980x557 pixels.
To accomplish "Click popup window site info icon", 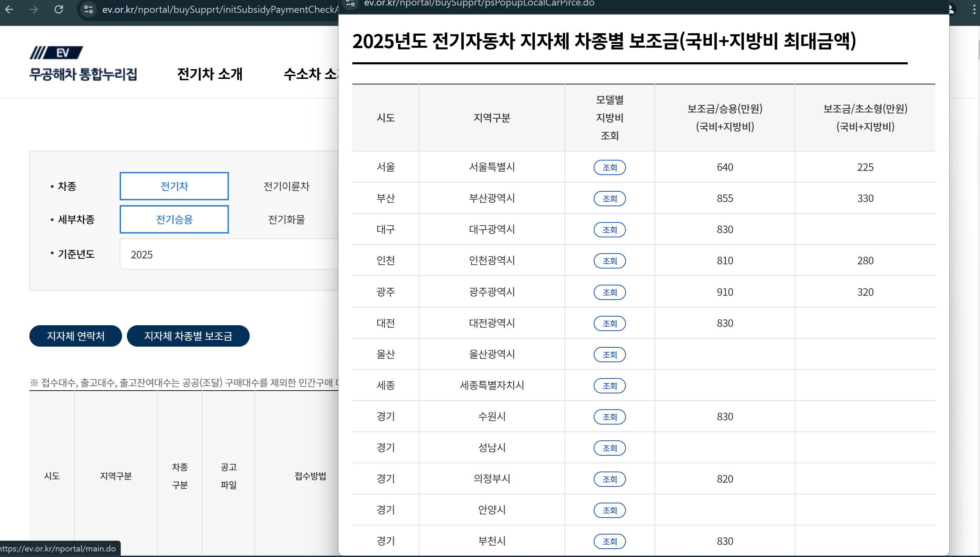I will 351,3.
